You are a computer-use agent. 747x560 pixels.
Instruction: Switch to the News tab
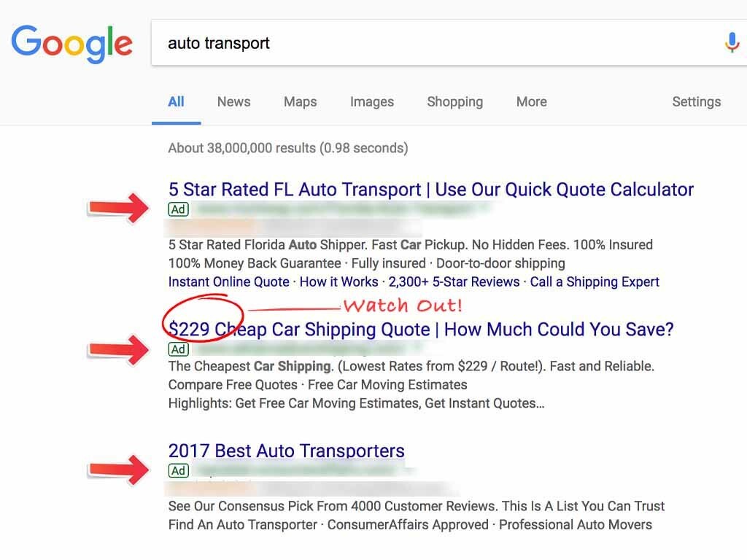(234, 101)
